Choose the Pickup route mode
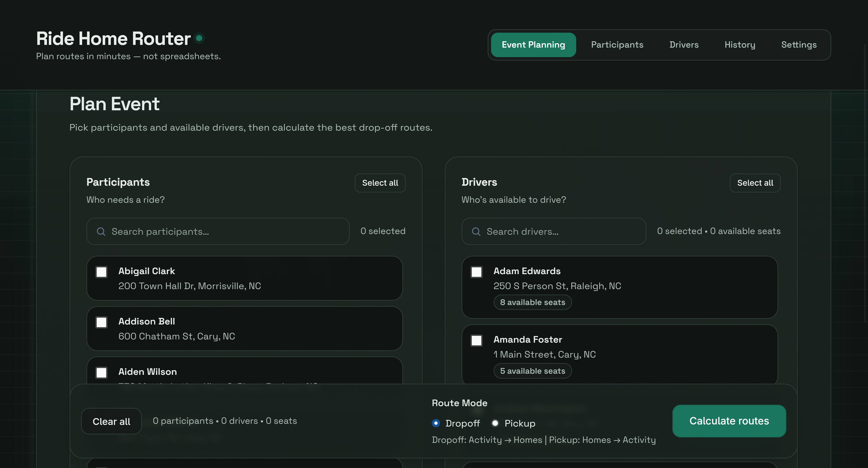Image resolution: width=868 pixels, height=468 pixels. point(495,423)
